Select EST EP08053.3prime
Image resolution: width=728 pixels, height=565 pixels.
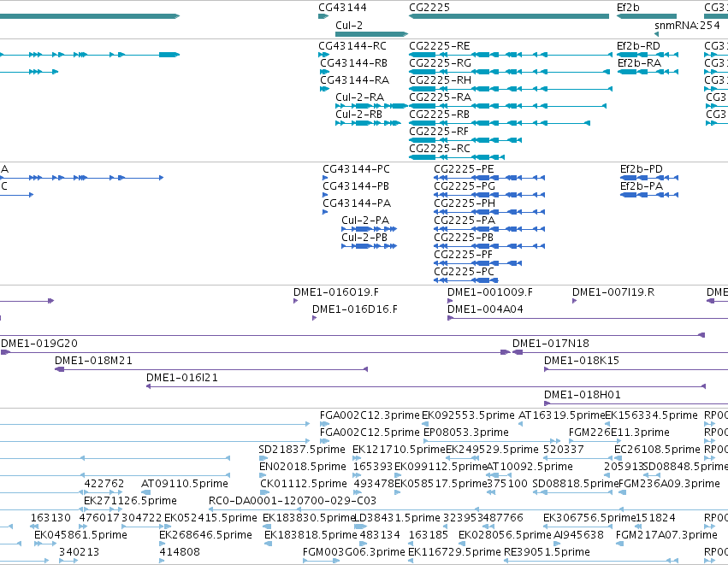[466, 433]
